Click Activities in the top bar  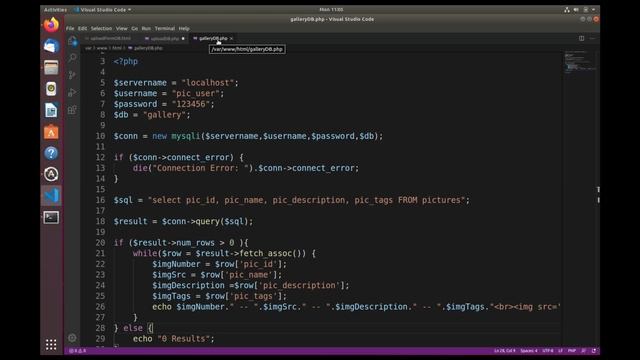point(55,9)
